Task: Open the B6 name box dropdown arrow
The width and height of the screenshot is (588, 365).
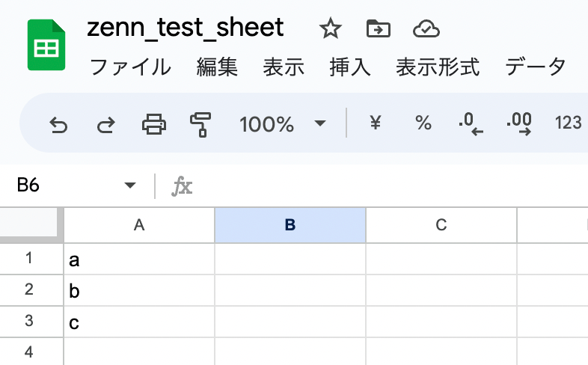Action: point(130,185)
